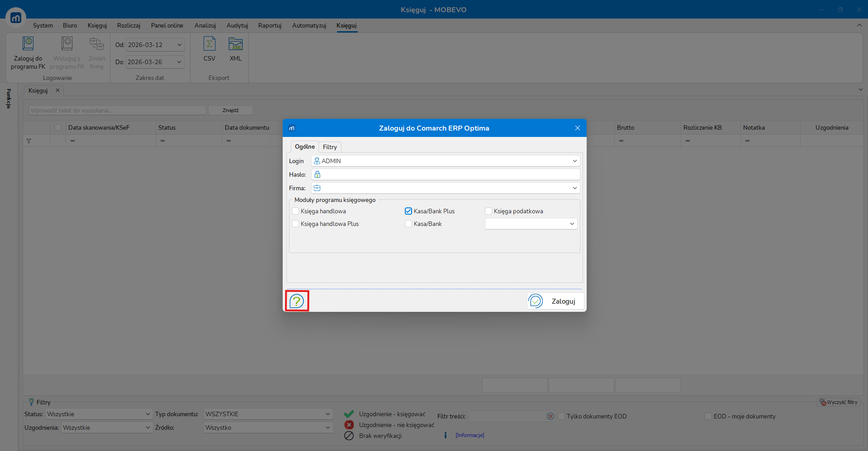Click the Wyczyść filtry icon button

(838, 402)
